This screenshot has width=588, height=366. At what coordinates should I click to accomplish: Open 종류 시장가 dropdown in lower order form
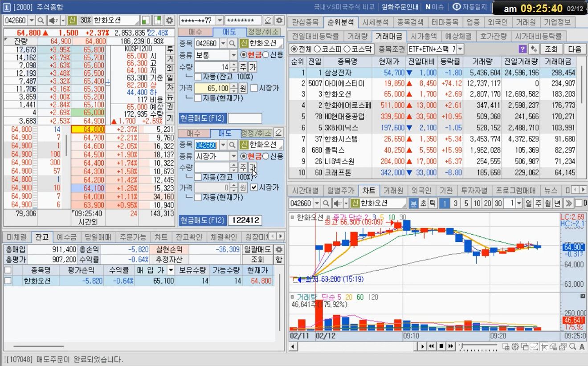pos(234,156)
